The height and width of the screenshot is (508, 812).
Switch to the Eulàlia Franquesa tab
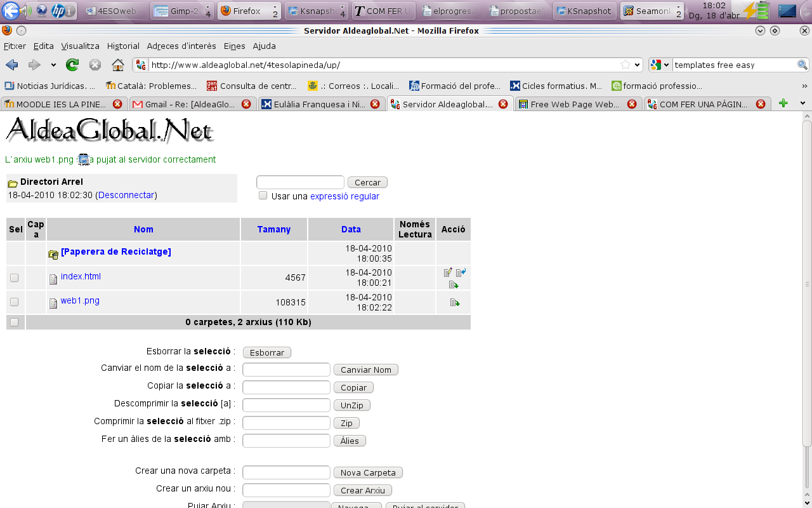click(x=321, y=104)
